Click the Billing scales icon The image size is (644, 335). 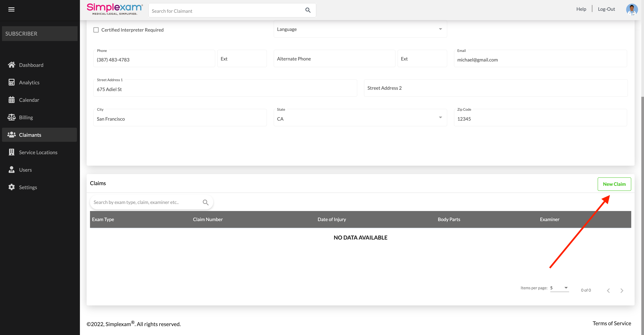(x=11, y=117)
